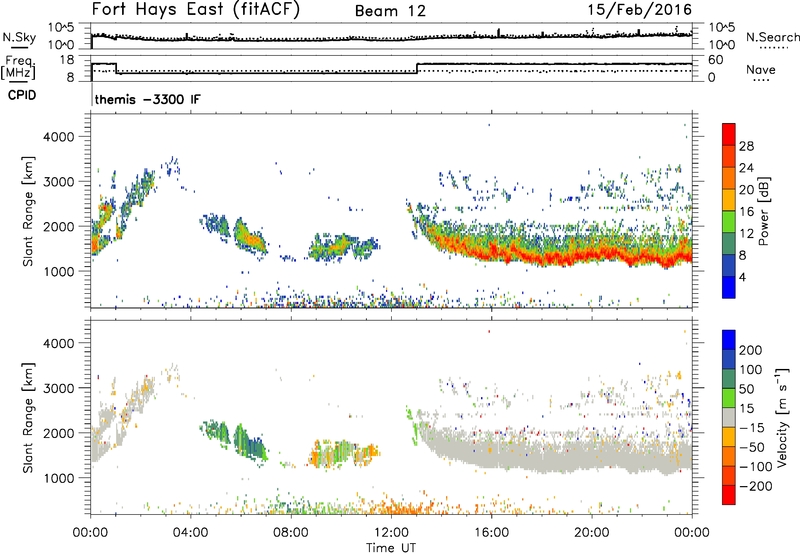Click the 'Beam 12' label
This screenshot has height=554, width=800.
coord(390,11)
